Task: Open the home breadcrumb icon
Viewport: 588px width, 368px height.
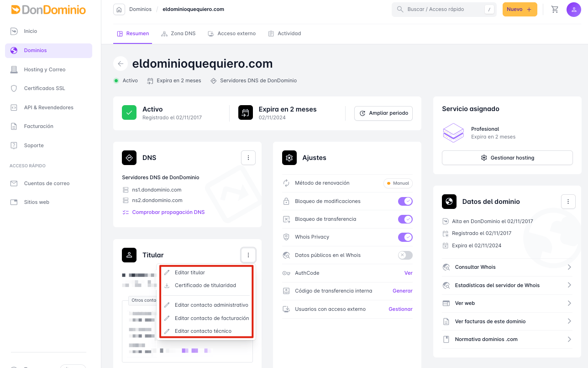Action: (119, 9)
